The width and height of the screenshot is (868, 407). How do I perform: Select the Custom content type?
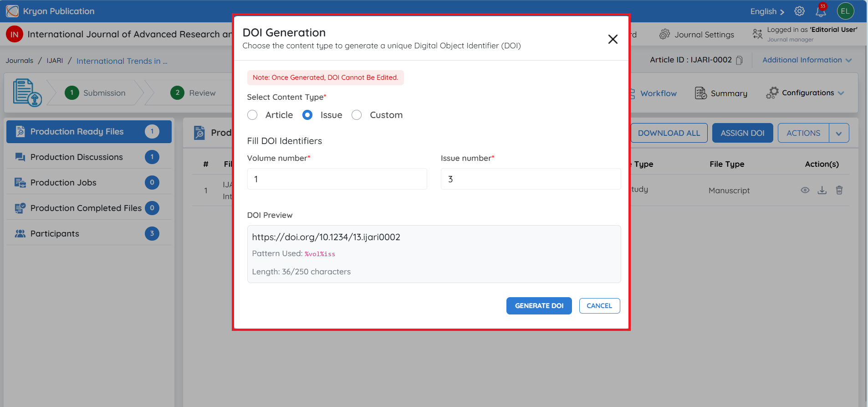357,115
